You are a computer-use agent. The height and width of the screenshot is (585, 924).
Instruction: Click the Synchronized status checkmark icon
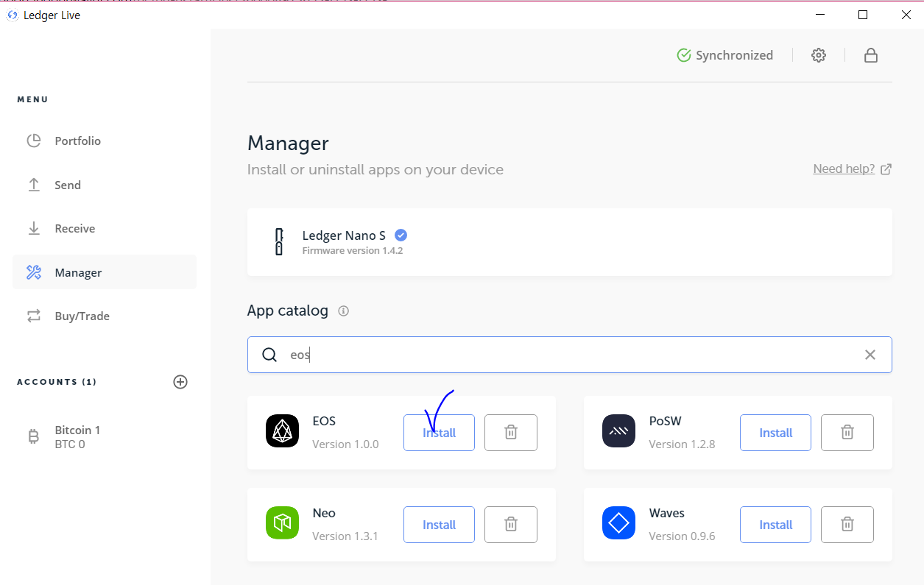pos(684,55)
